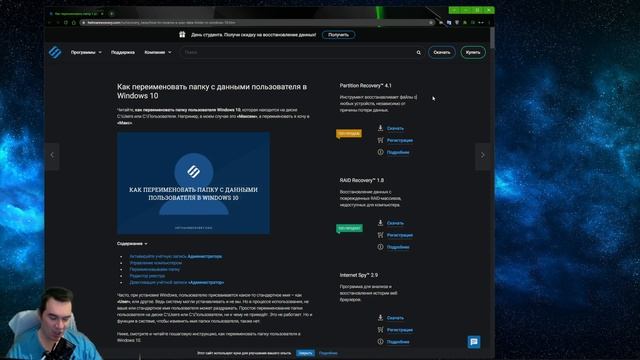Click info icon under Internet Spy
This screenshot has height=360, width=640.
pyautogui.click(x=380, y=341)
